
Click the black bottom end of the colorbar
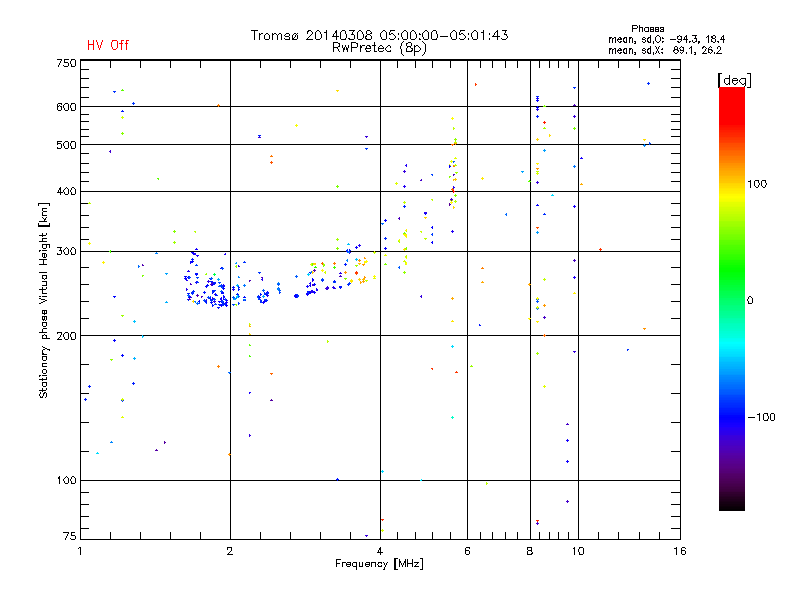pyautogui.click(x=731, y=506)
